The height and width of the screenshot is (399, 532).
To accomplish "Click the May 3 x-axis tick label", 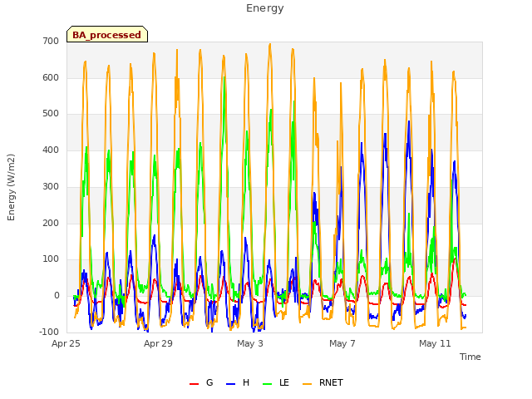I will pos(250,343).
